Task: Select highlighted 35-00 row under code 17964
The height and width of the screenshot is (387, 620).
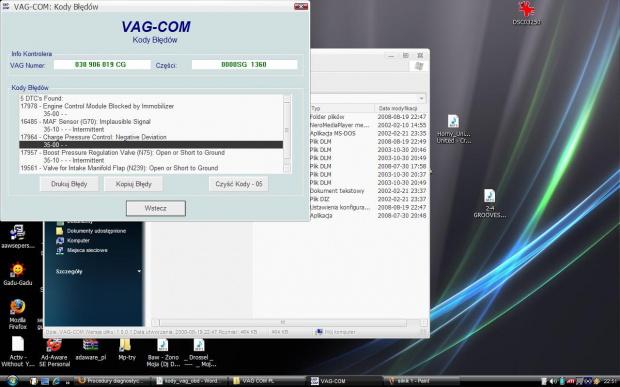Action: click(151, 145)
